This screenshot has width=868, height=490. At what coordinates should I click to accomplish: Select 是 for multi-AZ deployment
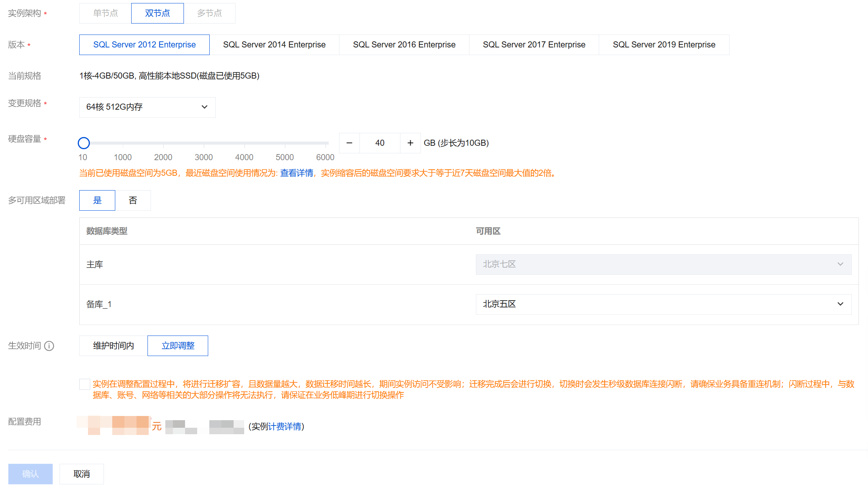tap(97, 200)
